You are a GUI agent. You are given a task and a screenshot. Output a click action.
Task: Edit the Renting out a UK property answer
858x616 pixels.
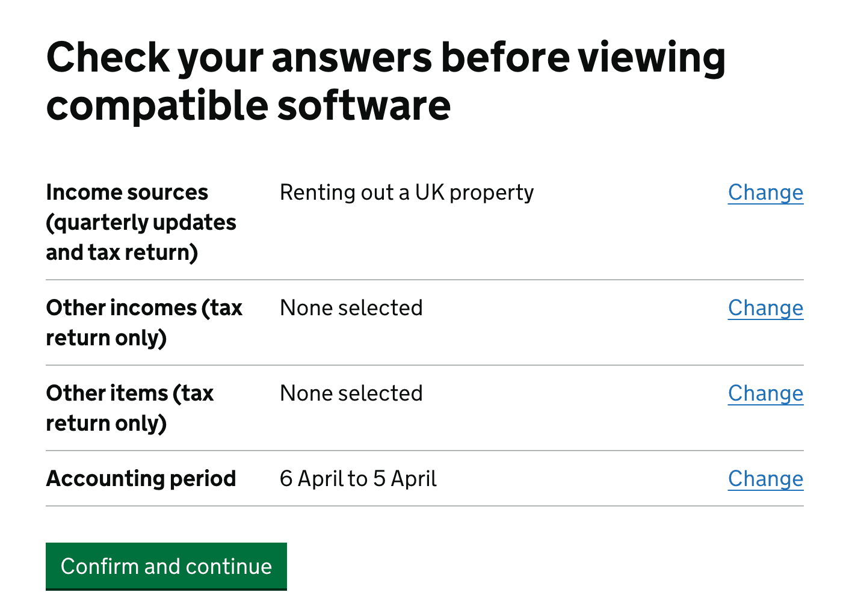pyautogui.click(x=765, y=192)
